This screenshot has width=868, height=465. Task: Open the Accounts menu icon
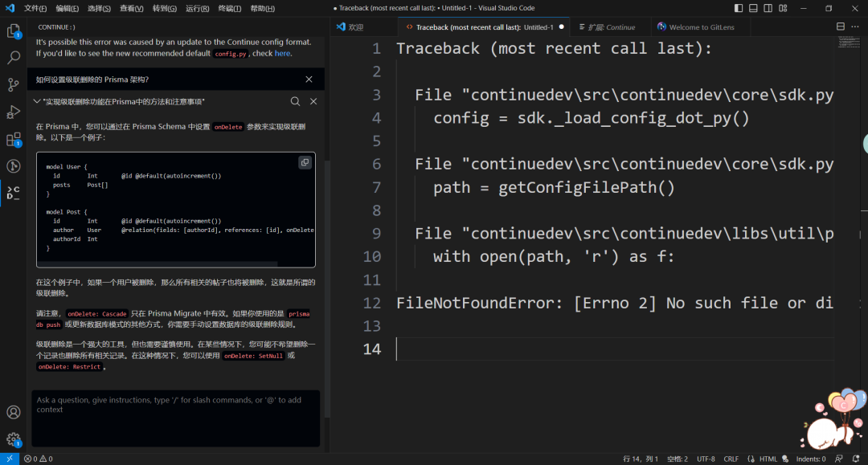[14, 413]
